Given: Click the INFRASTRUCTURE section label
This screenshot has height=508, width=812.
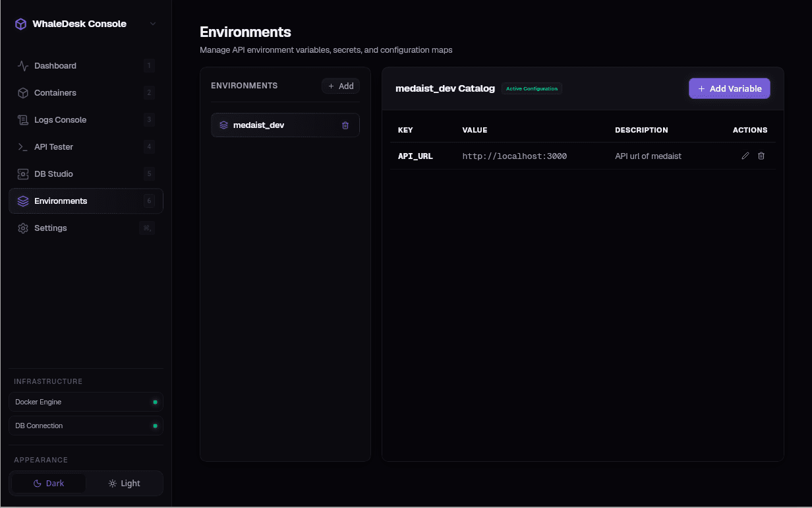Looking at the screenshot, I should click(48, 381).
